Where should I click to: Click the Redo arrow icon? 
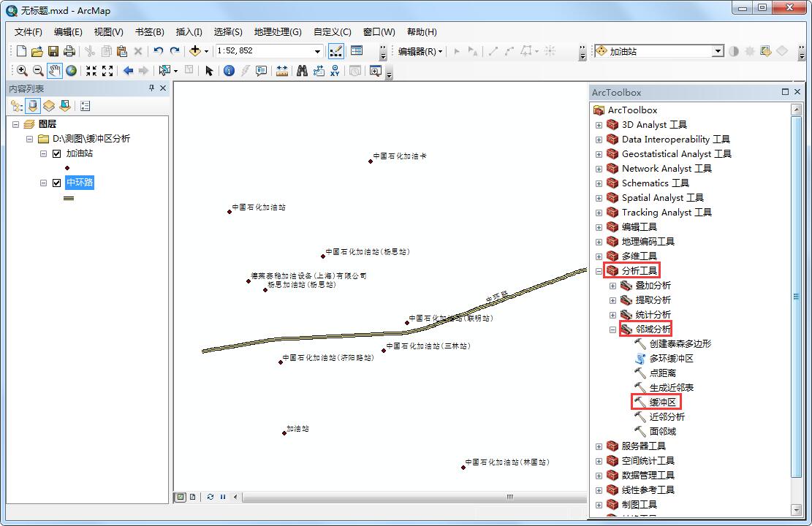[175, 50]
